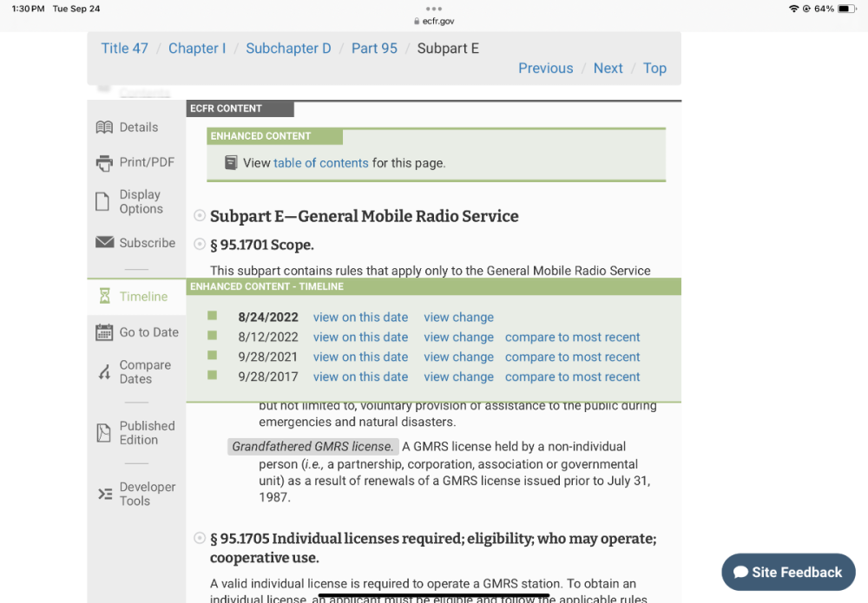Select green square marker for 9/28/2017
This screenshot has width=868, height=603.
(213, 376)
